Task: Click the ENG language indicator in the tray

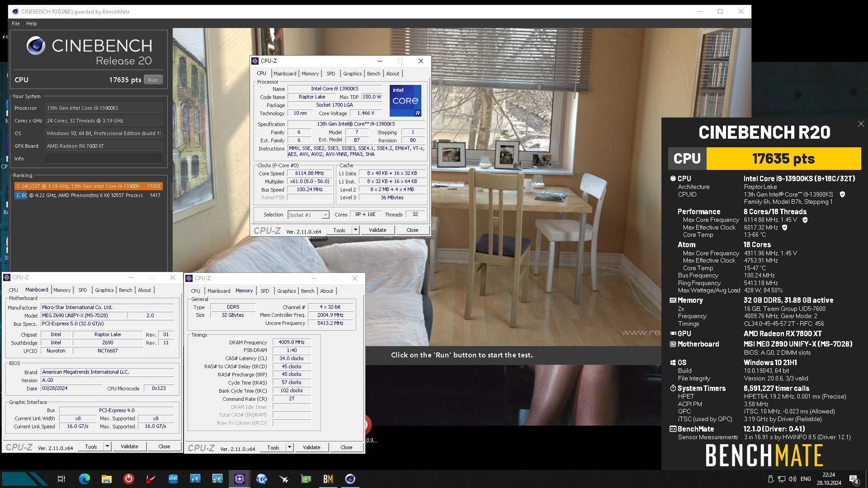Action: (806, 479)
